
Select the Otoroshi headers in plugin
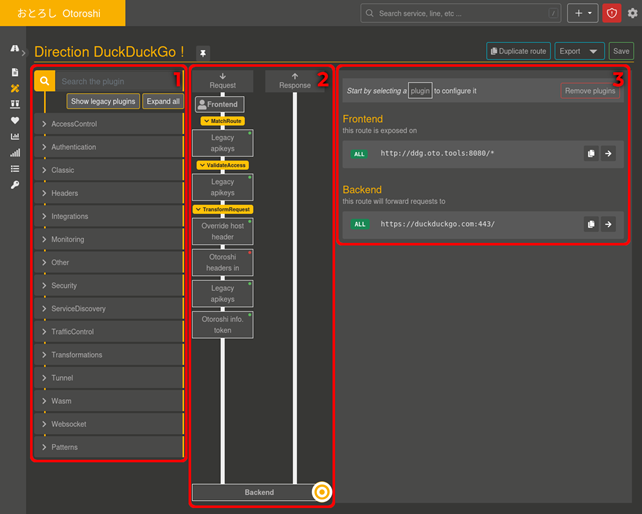click(223, 263)
